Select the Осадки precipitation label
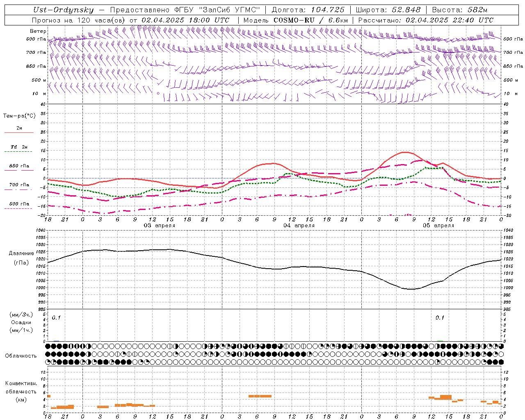Screen dimensions: 525x420 pos(21,322)
